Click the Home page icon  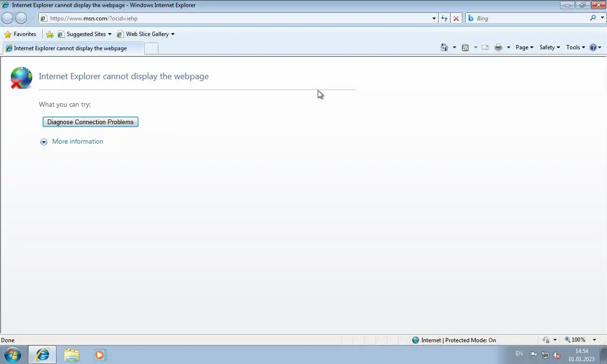[444, 47]
